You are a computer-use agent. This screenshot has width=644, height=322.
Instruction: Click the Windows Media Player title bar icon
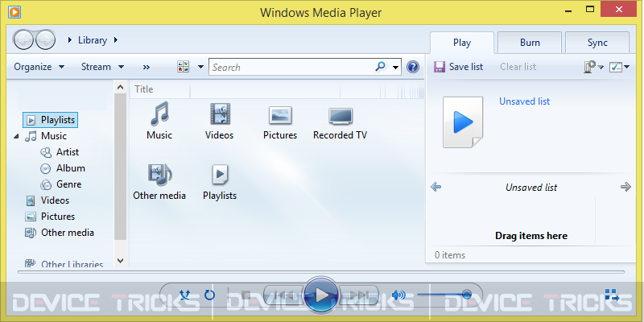(x=14, y=12)
